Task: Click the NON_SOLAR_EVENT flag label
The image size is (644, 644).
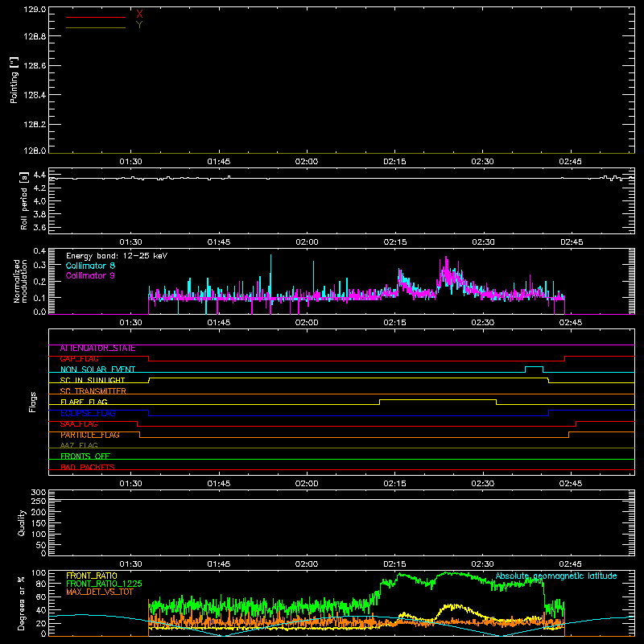Action: (97, 369)
